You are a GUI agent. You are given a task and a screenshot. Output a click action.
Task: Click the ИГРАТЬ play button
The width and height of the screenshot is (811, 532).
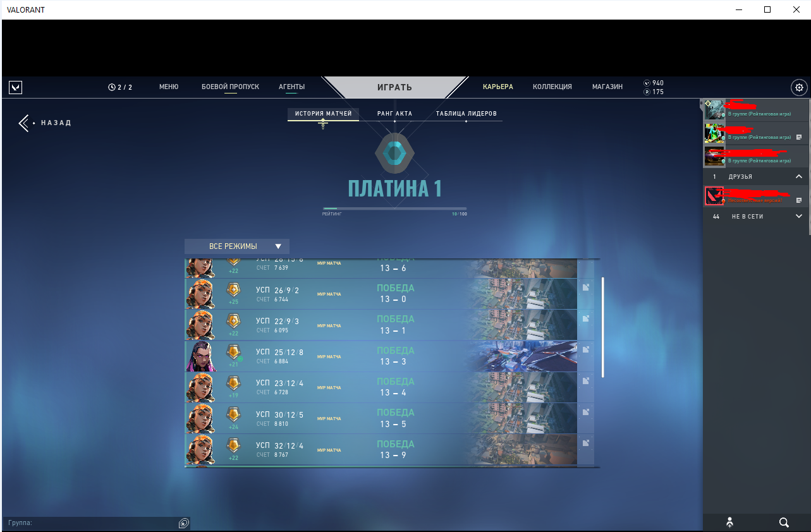click(x=394, y=87)
